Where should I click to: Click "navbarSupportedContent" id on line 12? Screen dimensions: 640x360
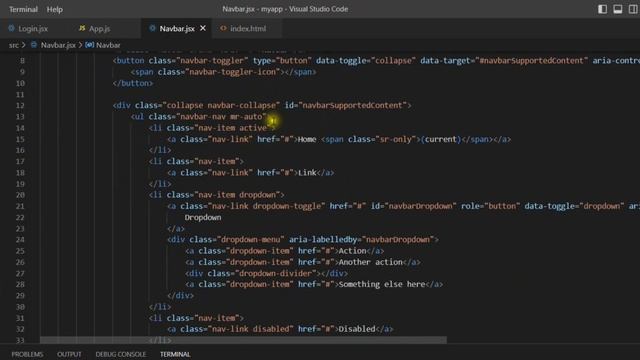pos(353,105)
